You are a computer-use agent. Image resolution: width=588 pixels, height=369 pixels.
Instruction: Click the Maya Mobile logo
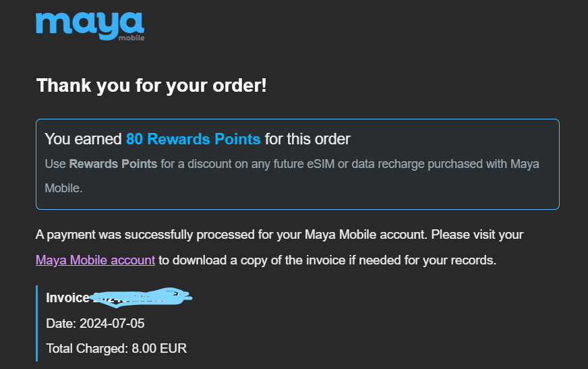coord(90,22)
